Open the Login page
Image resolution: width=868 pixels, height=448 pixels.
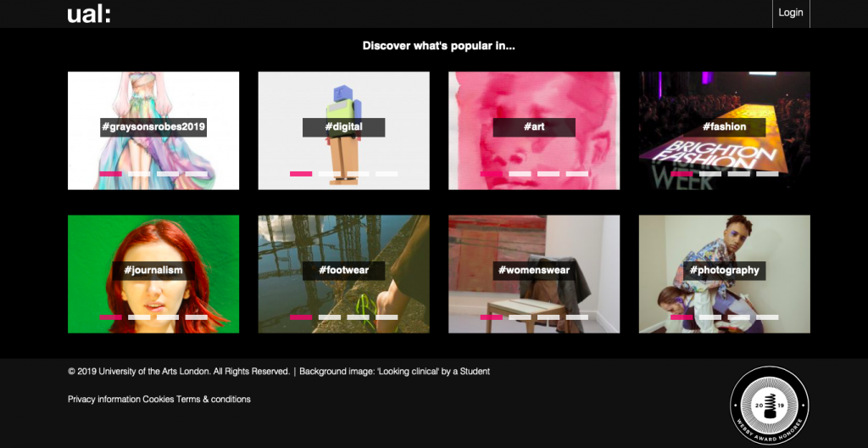791,13
